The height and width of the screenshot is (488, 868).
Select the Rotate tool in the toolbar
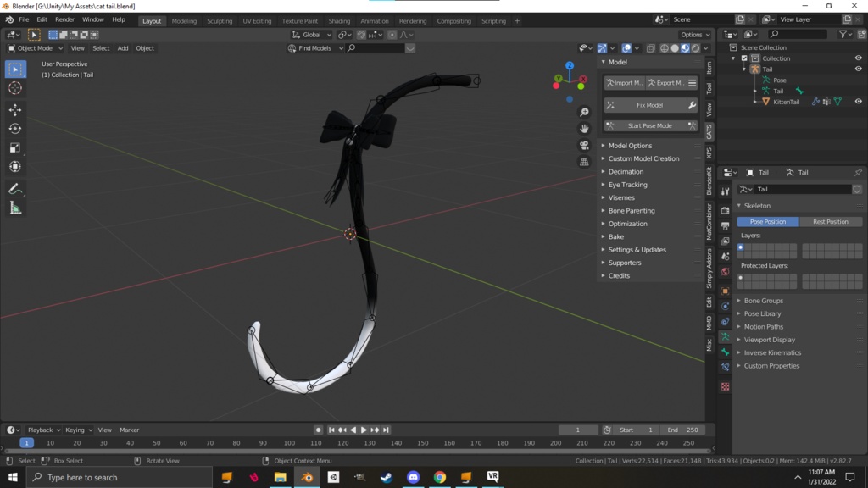click(15, 129)
